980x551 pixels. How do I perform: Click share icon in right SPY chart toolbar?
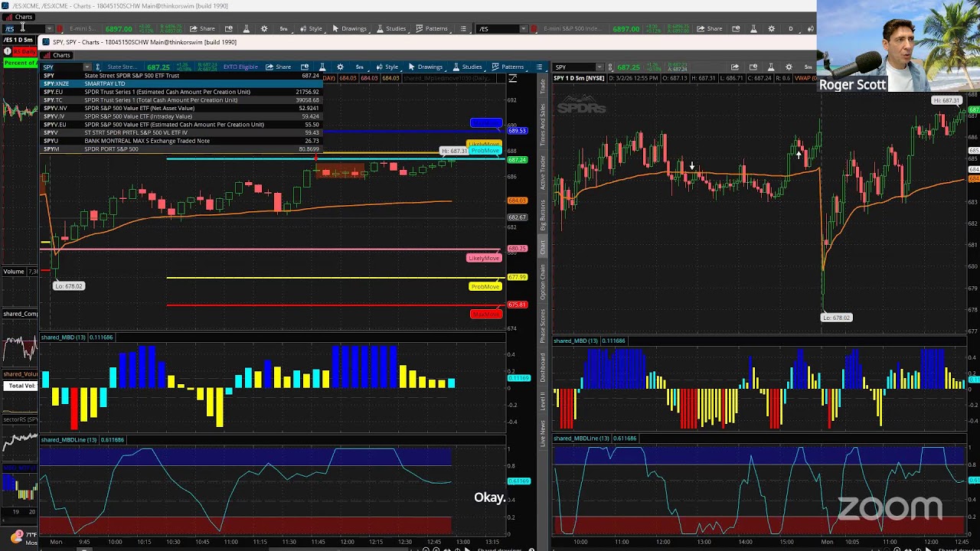[x=735, y=67]
